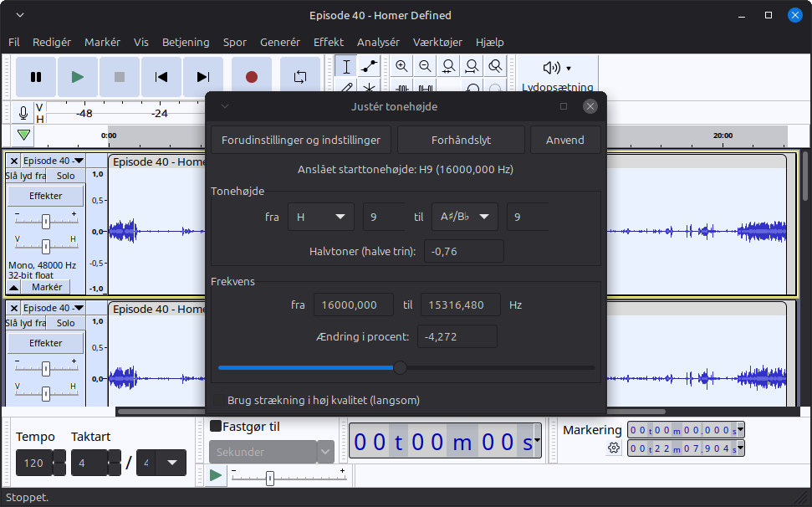The height and width of the screenshot is (507, 812).
Task: Open the Generér menu
Action: [x=280, y=42]
